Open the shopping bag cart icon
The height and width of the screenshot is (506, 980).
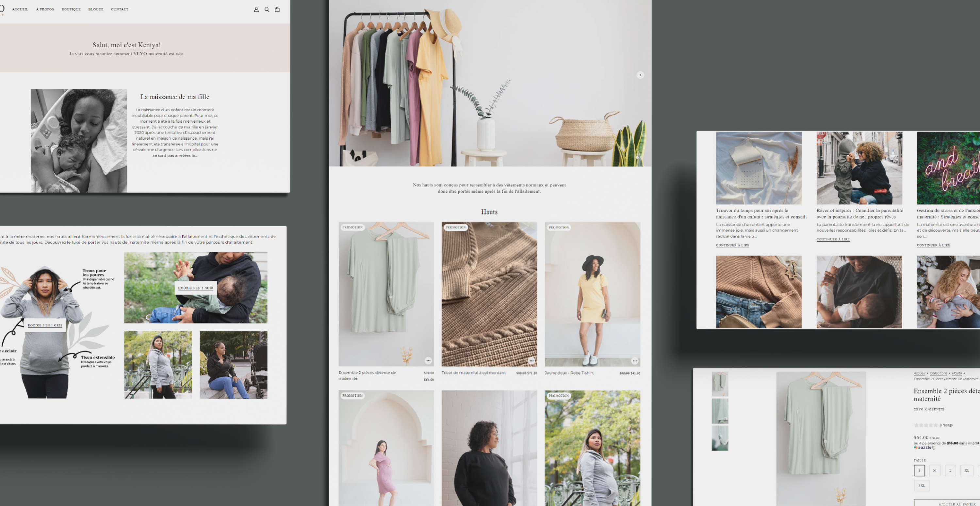(277, 9)
